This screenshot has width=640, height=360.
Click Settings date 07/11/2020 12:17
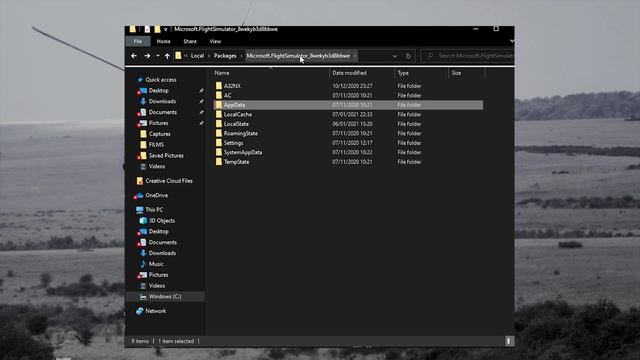coord(352,143)
